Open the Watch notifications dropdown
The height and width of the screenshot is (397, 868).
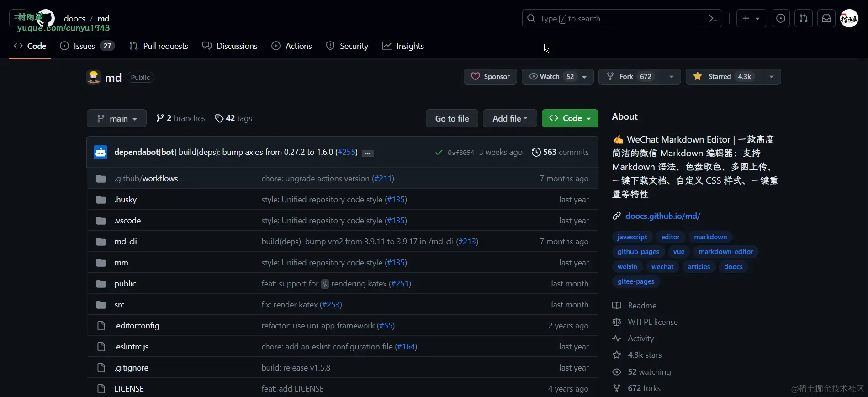click(558, 77)
